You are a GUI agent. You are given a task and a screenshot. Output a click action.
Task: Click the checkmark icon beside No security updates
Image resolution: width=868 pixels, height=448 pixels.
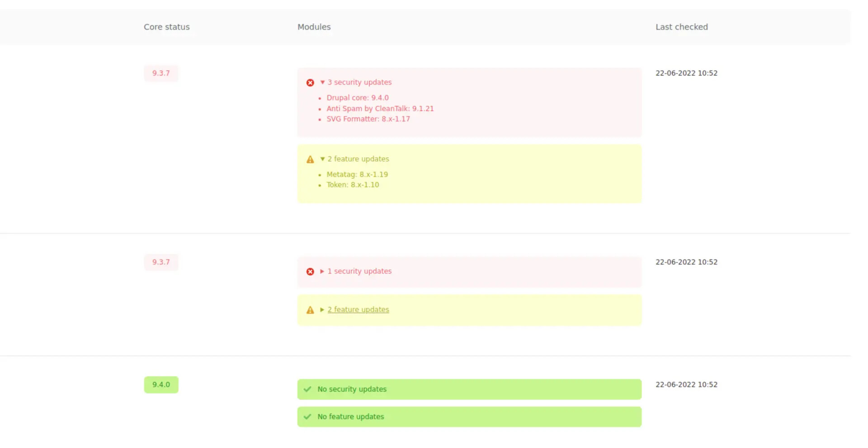click(307, 389)
